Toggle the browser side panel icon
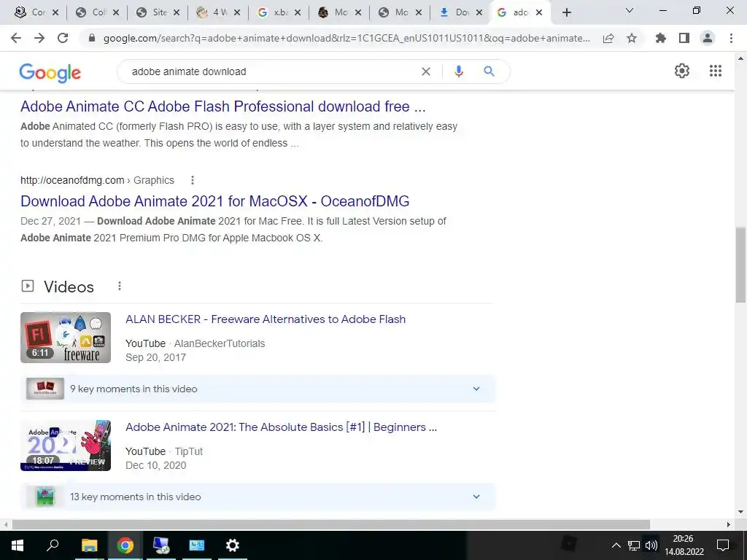Screen dimensions: 747x560 tap(684, 38)
